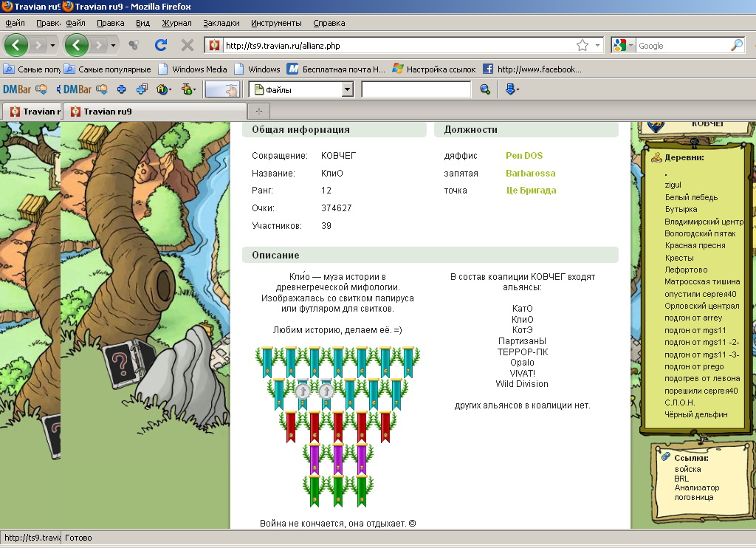
Task: Open the BRL link under Ссылки
Action: pyautogui.click(x=681, y=479)
